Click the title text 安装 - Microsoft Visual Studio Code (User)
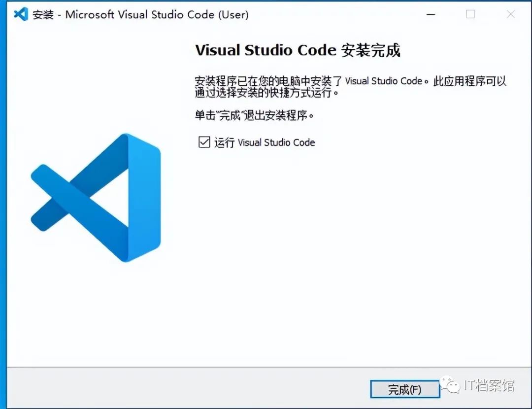Viewport: 532px width, 409px height. pos(140,15)
